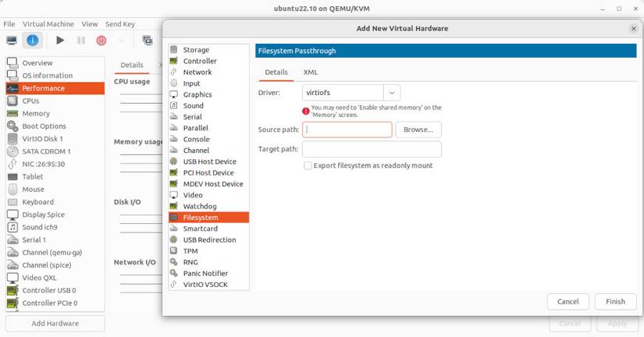
Task: Choose Console hardware type
Action: pyautogui.click(x=208, y=139)
